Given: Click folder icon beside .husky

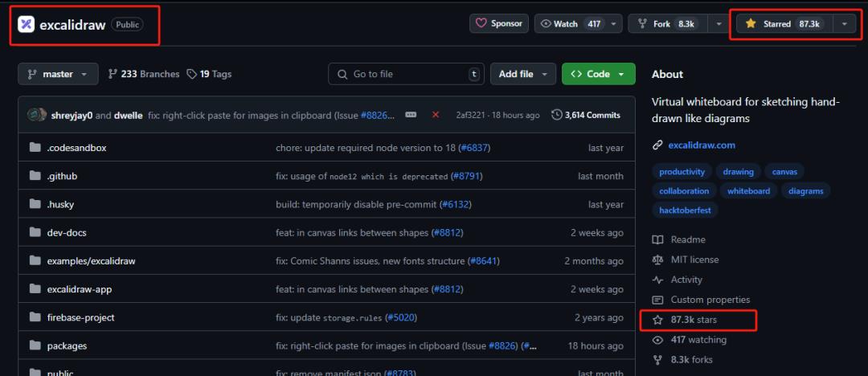Looking at the screenshot, I should [35, 204].
